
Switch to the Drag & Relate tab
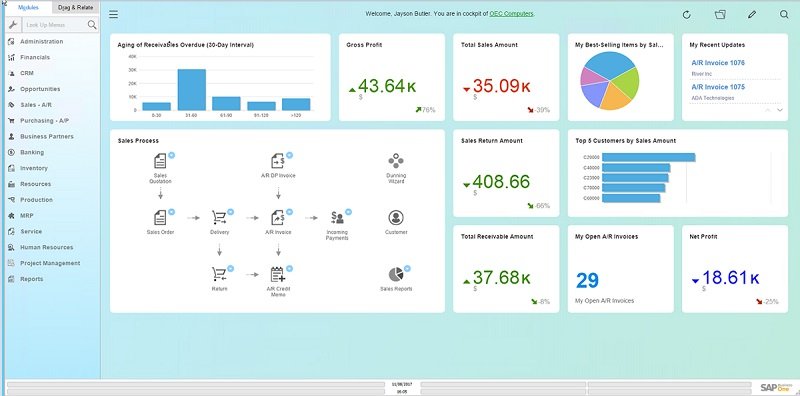tap(76, 8)
